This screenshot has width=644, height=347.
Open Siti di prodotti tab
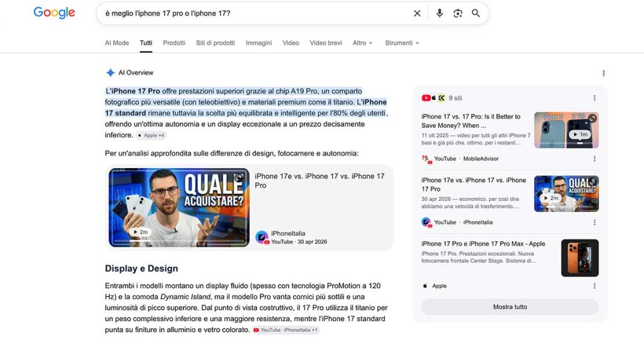(x=215, y=43)
